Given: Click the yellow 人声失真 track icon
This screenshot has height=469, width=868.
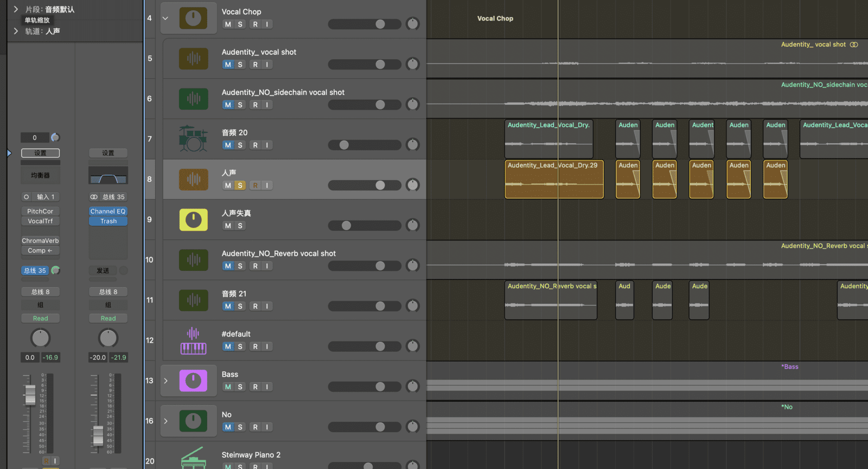Looking at the screenshot, I should 193,219.
